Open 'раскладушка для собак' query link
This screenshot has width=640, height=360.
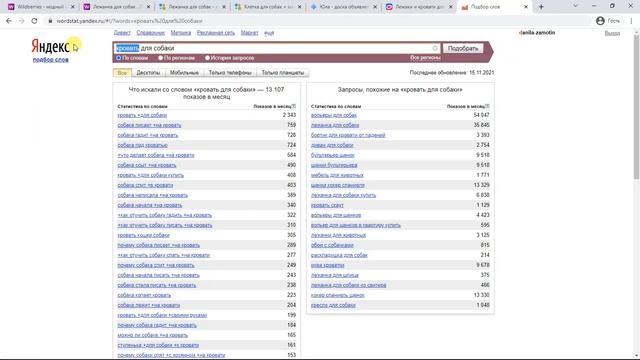pos(339,255)
